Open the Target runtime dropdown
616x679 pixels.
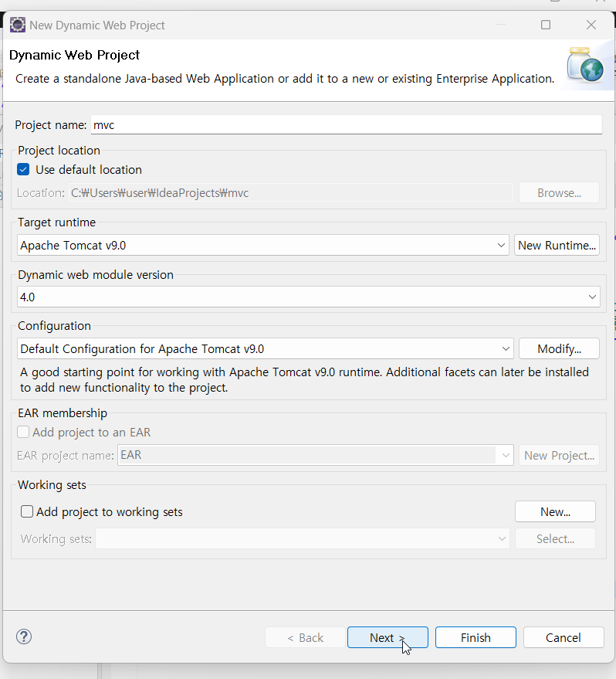click(x=263, y=245)
